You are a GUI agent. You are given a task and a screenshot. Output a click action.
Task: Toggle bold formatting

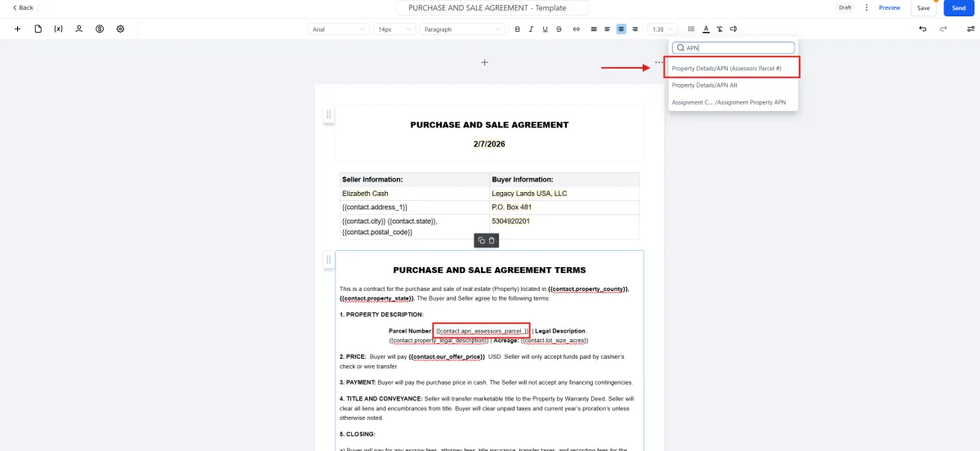pyautogui.click(x=517, y=29)
